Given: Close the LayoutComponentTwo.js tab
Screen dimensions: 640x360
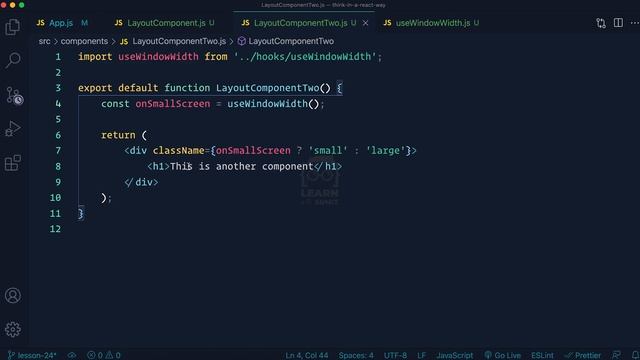Looking at the screenshot, I should coord(365,23).
